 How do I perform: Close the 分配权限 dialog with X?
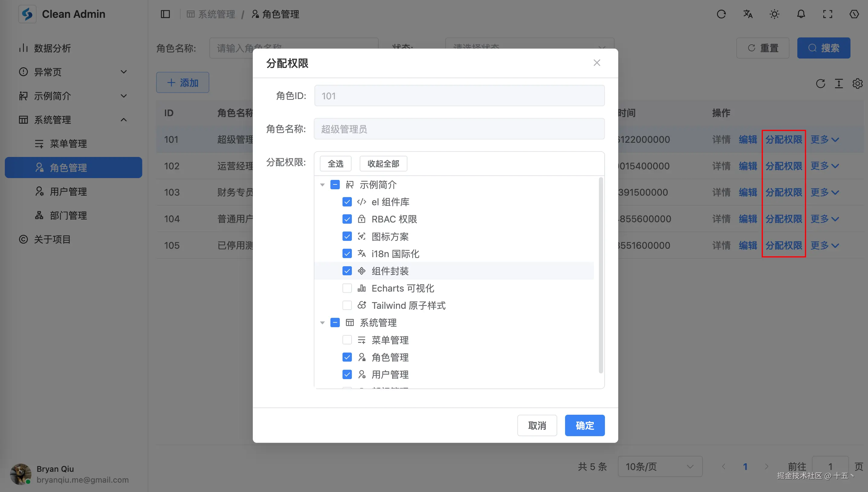pos(596,63)
